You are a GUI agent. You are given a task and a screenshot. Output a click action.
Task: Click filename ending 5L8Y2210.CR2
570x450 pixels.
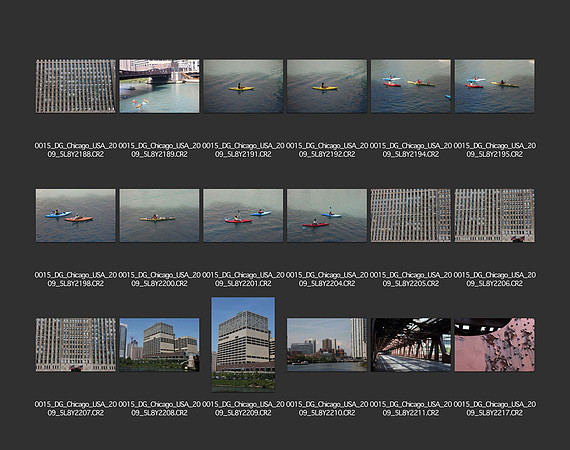point(327,409)
